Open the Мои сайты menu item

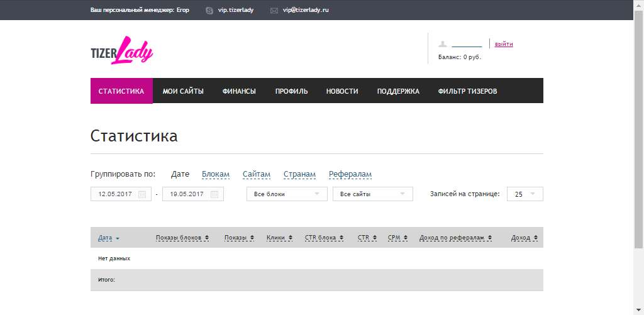tap(183, 91)
